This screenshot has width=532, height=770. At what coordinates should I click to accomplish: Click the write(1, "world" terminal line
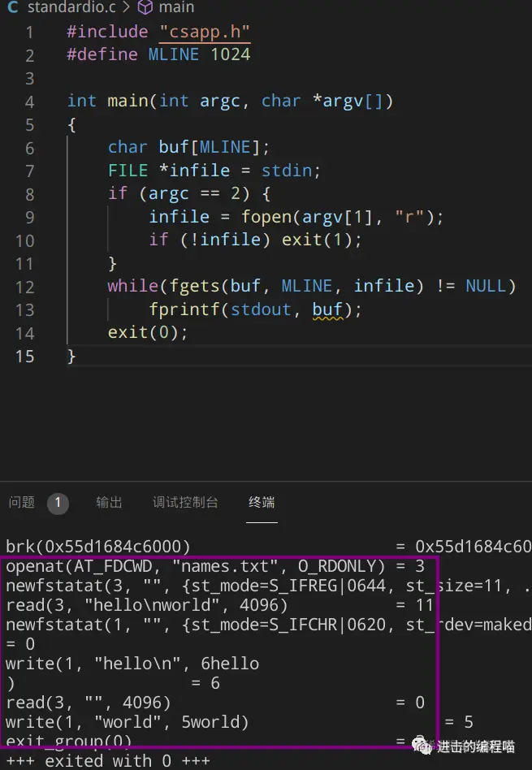pos(240,722)
